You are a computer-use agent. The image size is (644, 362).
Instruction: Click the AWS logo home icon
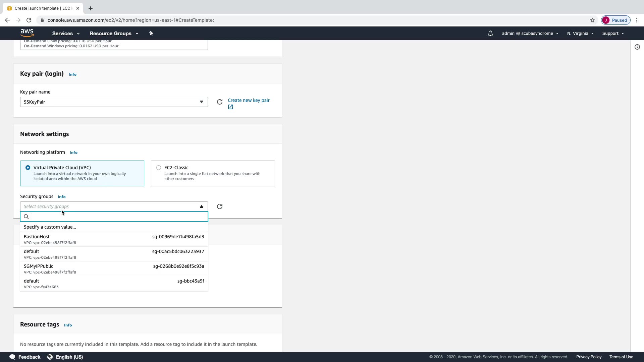tap(27, 33)
